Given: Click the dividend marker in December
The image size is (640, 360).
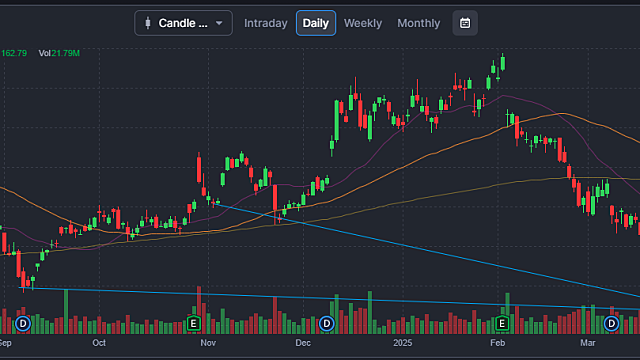Looking at the screenshot, I should coord(327,324).
